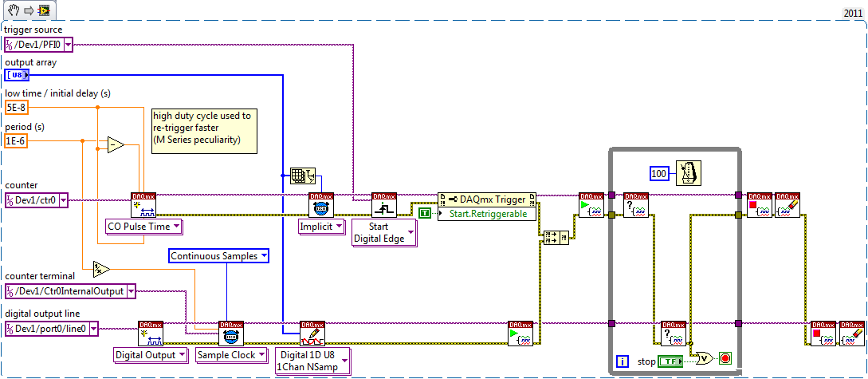The image size is (868, 379).
Task: Click the 'digital output line' label
Action: tap(42, 314)
